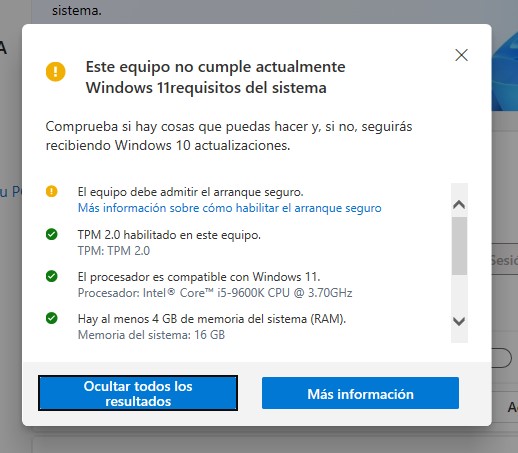
Task: Click green checkmark next to RAM requirement
Action: [x=52, y=318]
